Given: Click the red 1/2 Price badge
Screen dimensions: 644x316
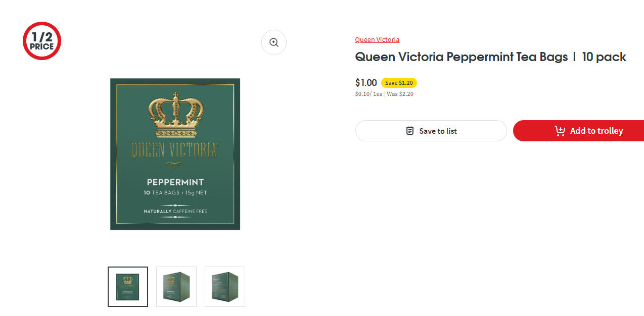Looking at the screenshot, I should point(42,41).
